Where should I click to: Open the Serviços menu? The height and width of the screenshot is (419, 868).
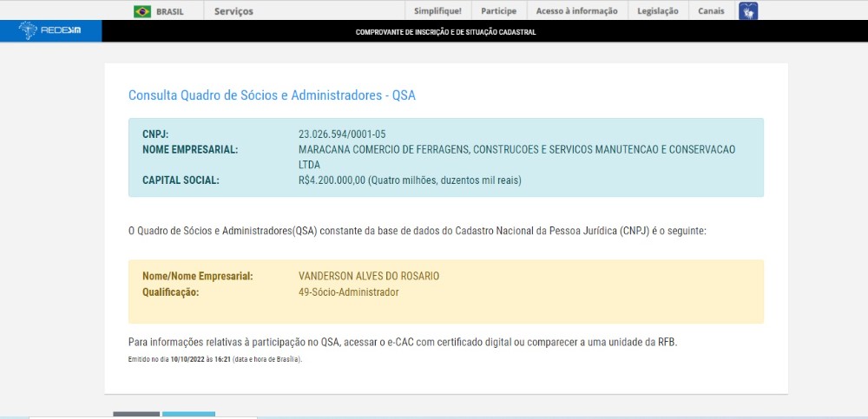tap(233, 11)
